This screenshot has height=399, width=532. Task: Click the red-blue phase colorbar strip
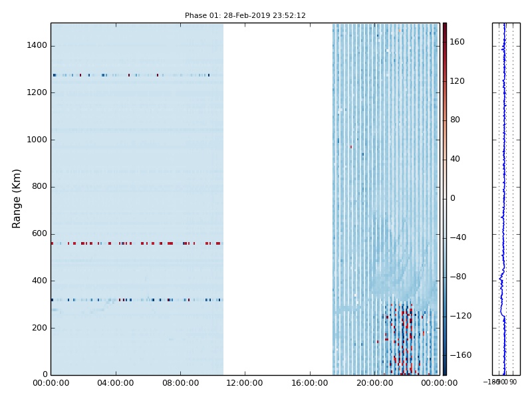click(445, 199)
